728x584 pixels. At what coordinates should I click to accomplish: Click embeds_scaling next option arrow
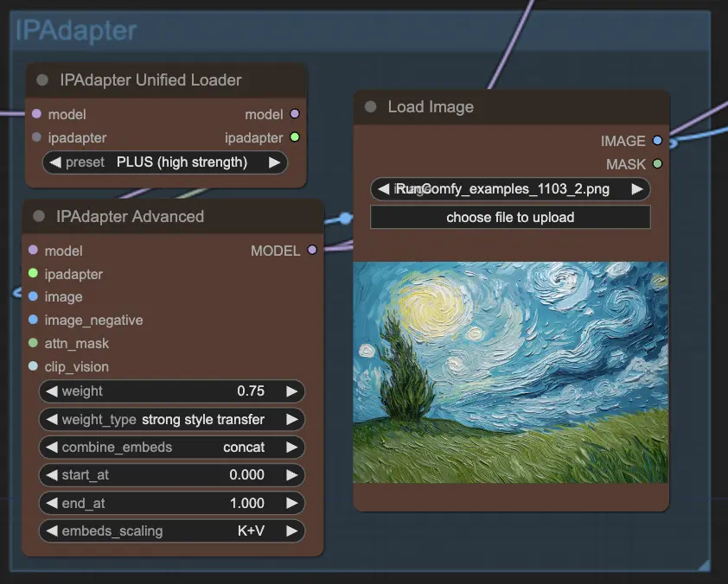(292, 530)
